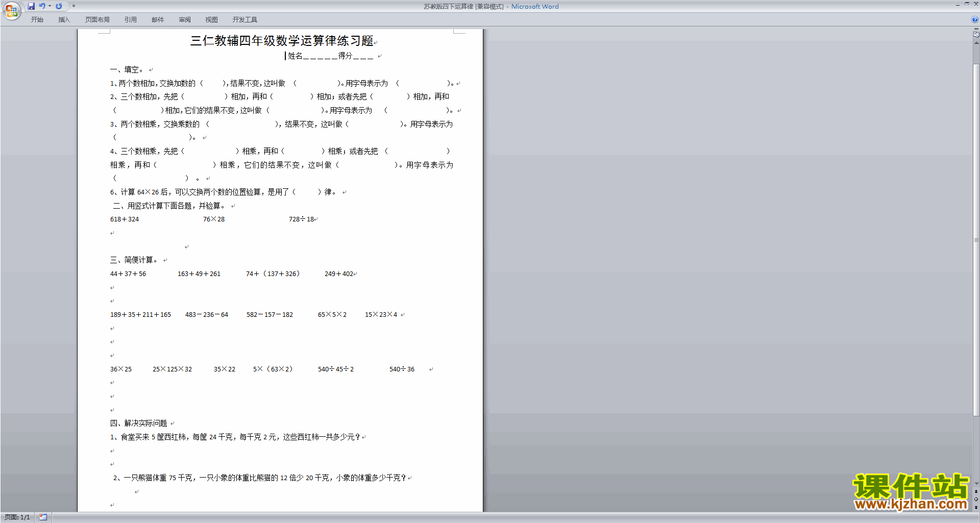This screenshot has width=980, height=523.
Task: Click the 食堂买来5筐西红柿 problem line
Action: click(235, 437)
